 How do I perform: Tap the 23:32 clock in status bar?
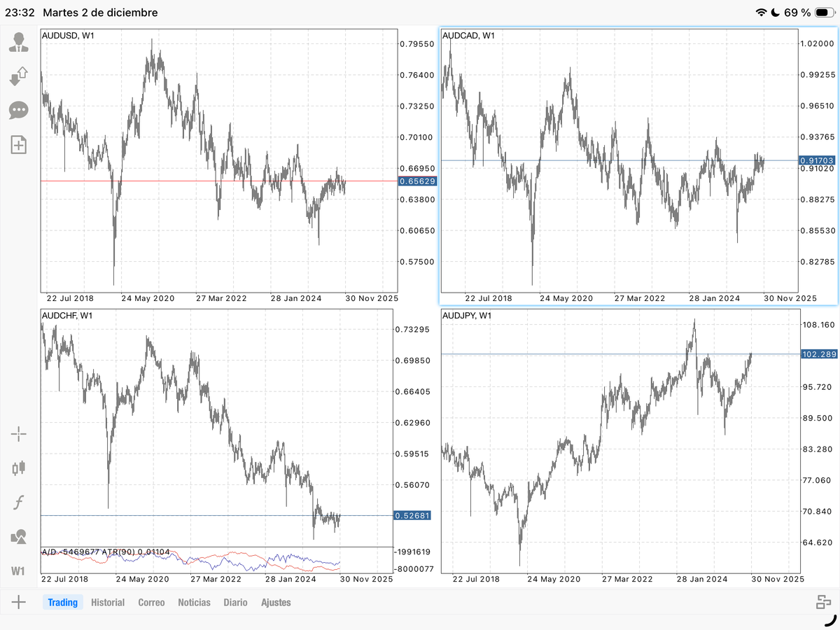[x=20, y=13]
